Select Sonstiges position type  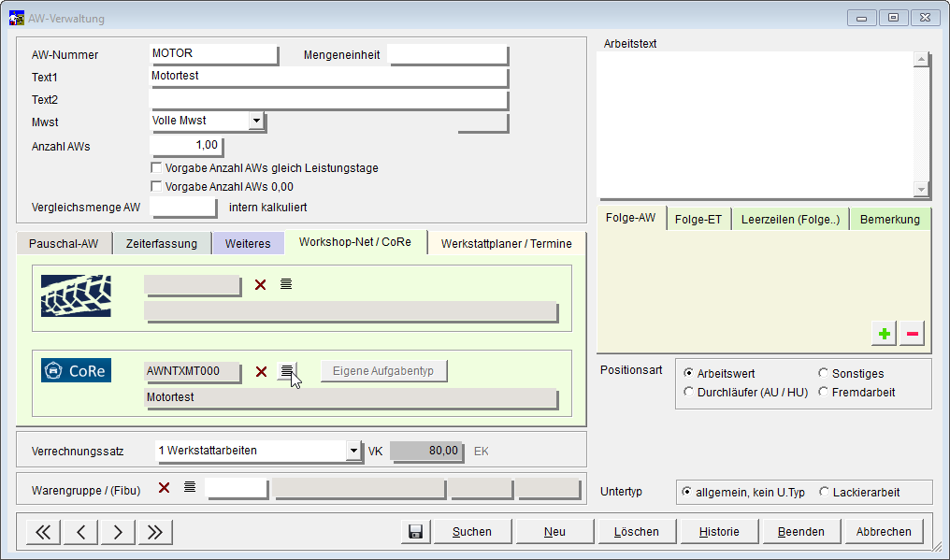(x=824, y=373)
